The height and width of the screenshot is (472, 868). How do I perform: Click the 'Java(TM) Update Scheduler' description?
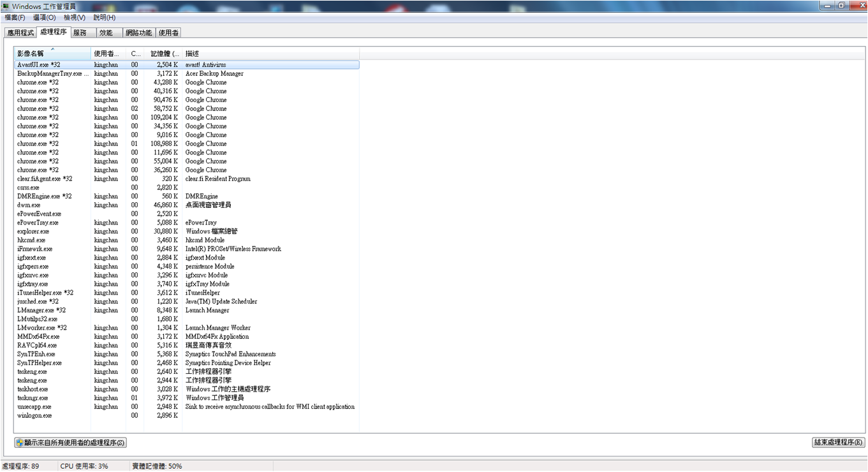[221, 302]
